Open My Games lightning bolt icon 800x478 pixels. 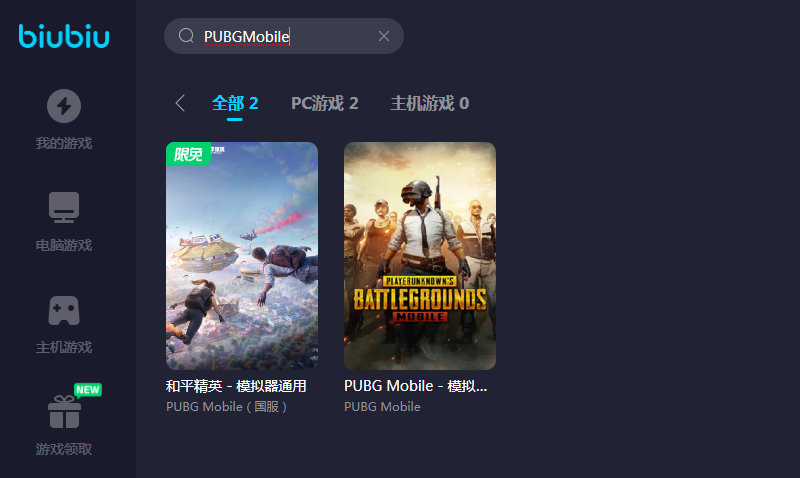point(64,106)
